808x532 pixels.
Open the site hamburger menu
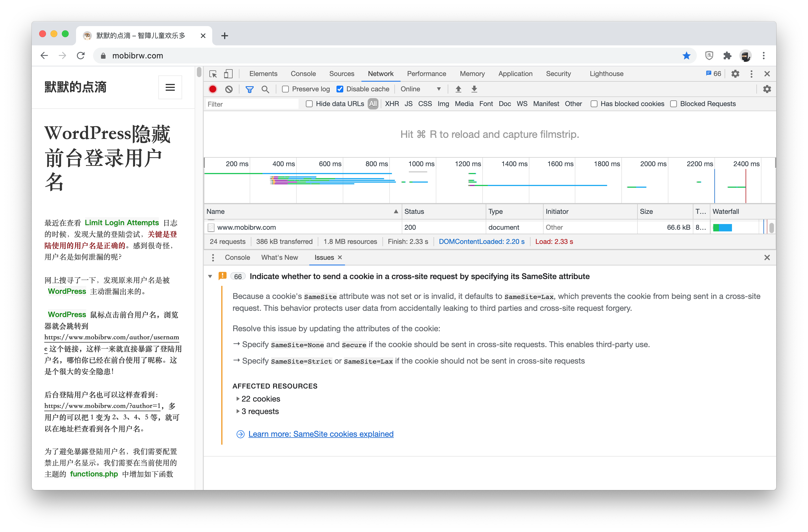tap(170, 87)
